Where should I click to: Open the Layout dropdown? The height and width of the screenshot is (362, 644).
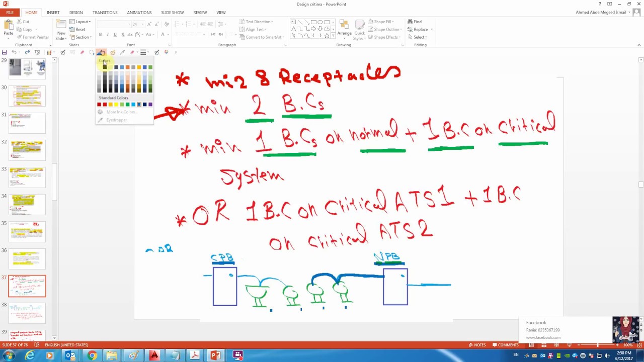(80, 22)
